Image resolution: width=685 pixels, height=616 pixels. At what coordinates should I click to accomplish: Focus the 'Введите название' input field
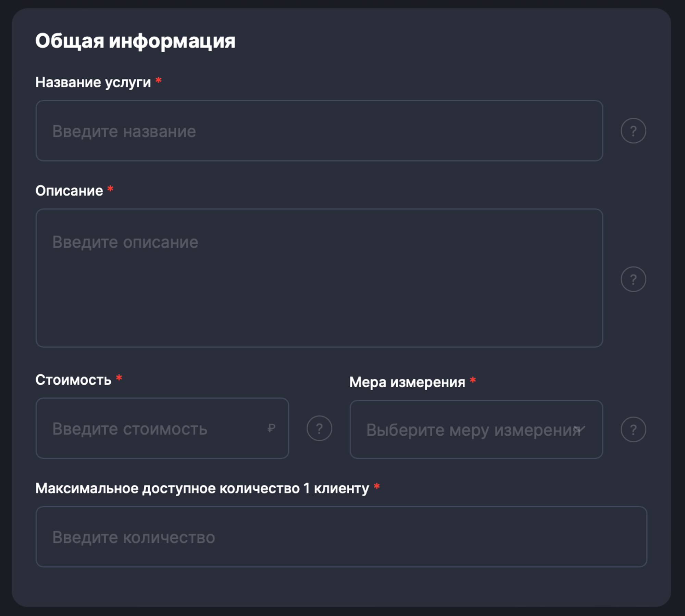point(319,131)
